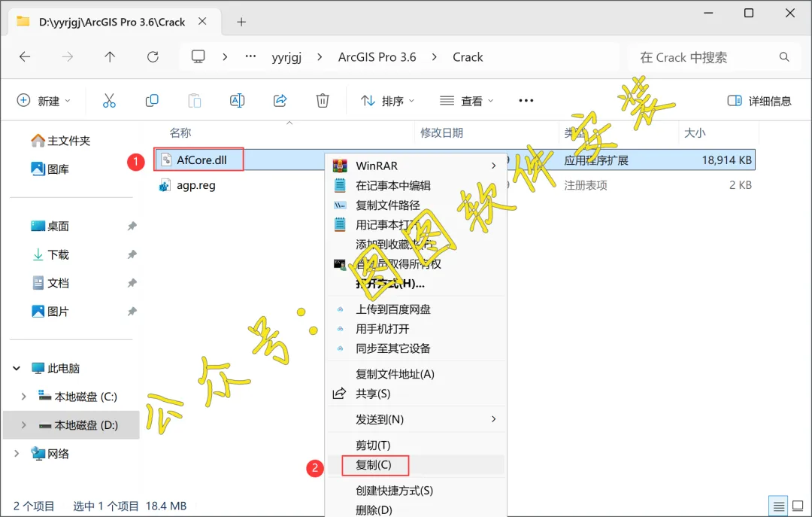The width and height of the screenshot is (812, 517).
Task: Expand the chevron after This PC icon in address bar
Action: coord(225,57)
